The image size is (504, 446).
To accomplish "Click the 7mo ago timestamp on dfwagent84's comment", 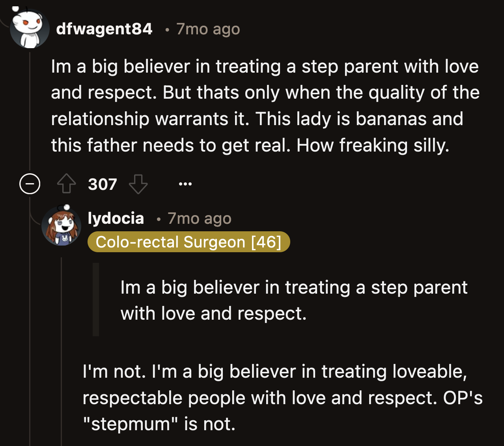I will (x=208, y=29).
